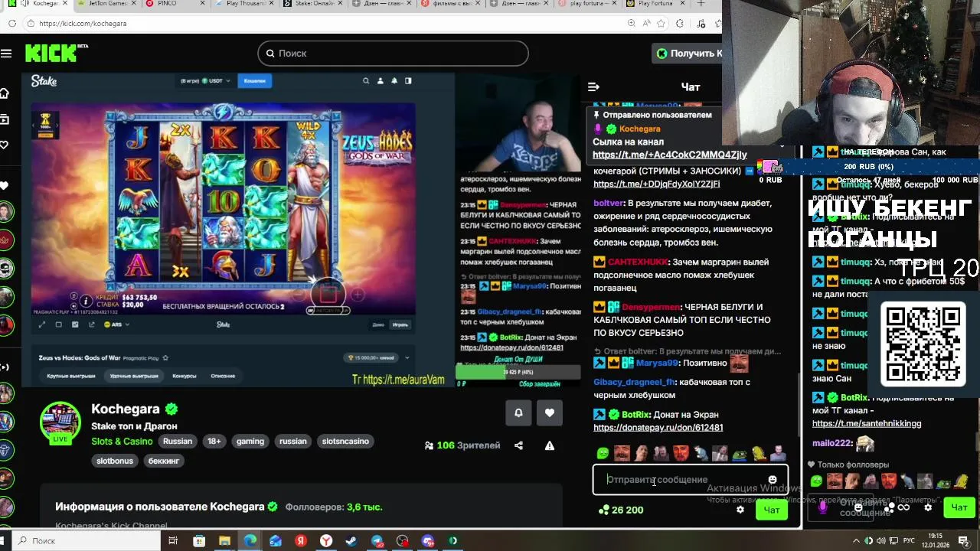Open Telegram from the taskbar
This screenshot has height=551, width=980.
click(x=377, y=541)
